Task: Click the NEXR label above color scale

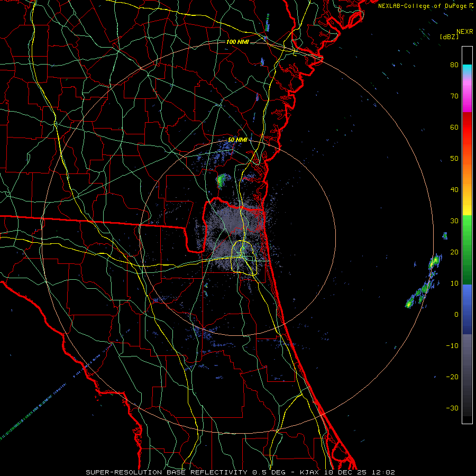Action: [464, 32]
